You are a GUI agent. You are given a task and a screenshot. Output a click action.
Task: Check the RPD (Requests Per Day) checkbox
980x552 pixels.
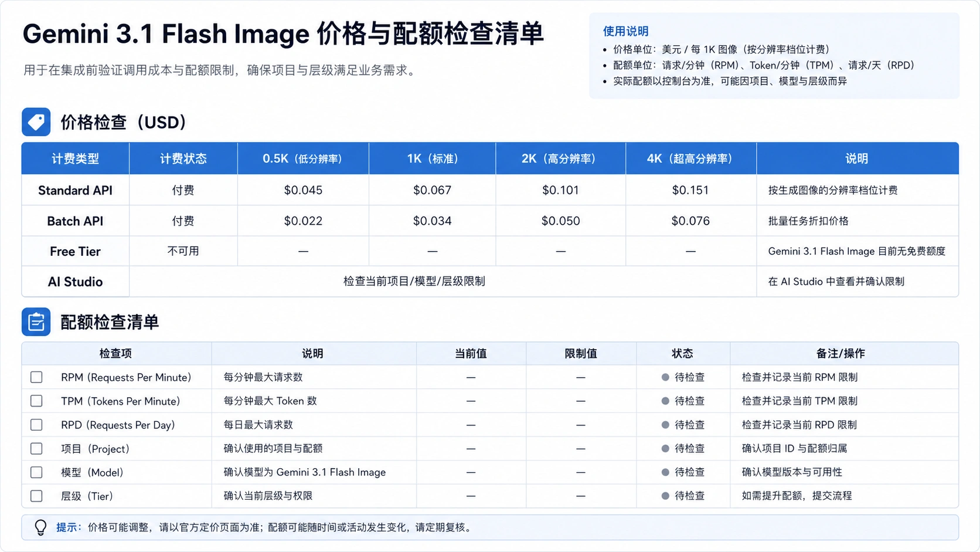pos(36,425)
